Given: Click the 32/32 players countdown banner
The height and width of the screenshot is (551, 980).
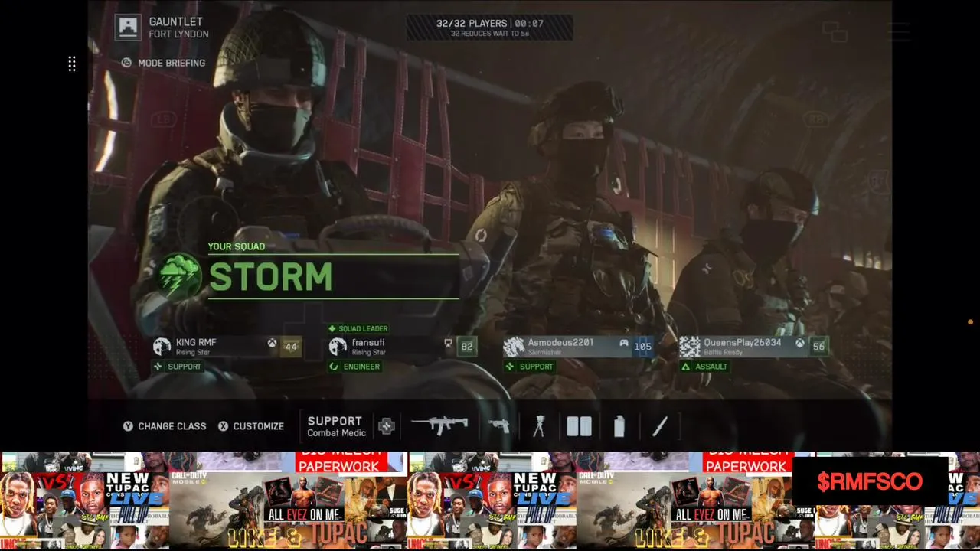Looking at the screenshot, I should tap(490, 28).
